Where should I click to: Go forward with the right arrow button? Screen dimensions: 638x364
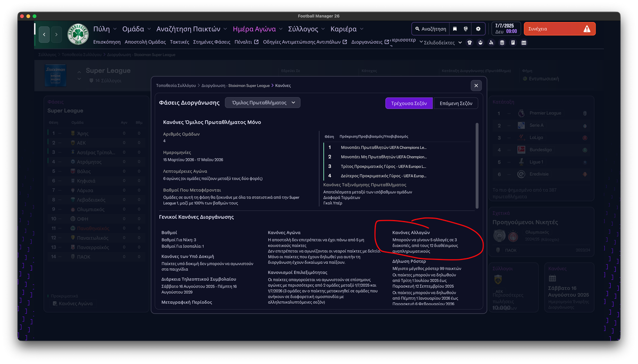point(56,34)
